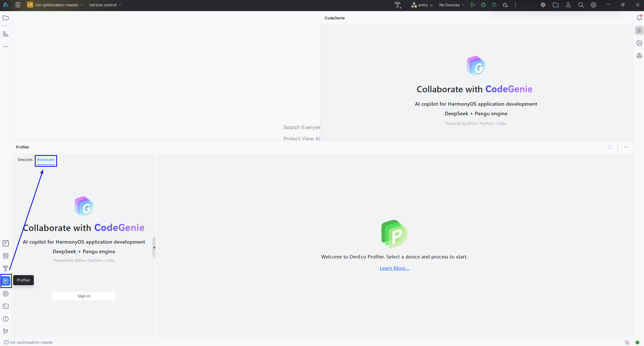Select the Assistant tab in Profiler

(46, 159)
